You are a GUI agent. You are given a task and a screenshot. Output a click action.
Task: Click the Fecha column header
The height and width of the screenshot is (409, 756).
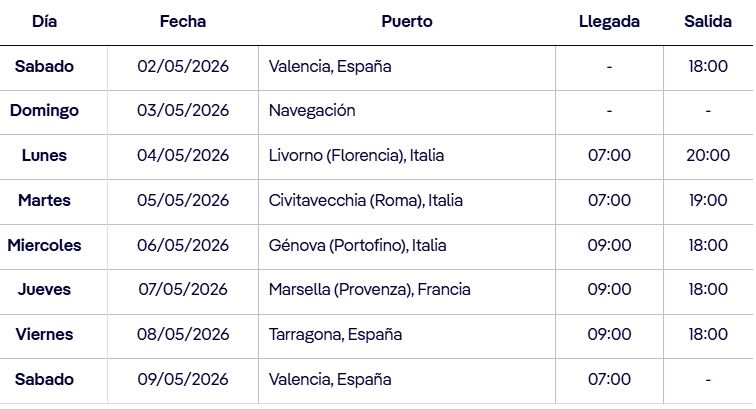(183, 21)
